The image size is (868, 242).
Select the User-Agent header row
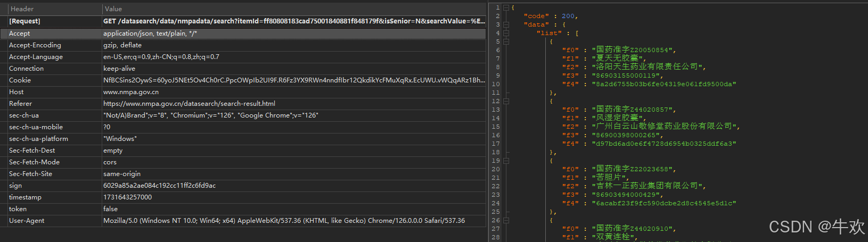coord(243,221)
